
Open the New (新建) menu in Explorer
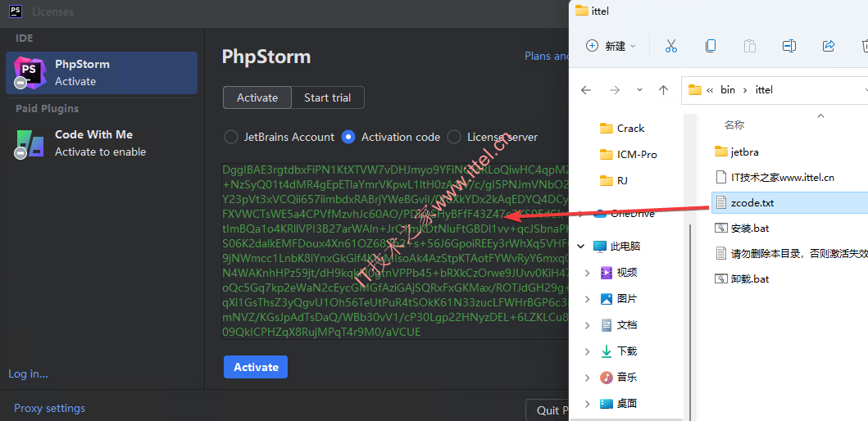tap(611, 46)
